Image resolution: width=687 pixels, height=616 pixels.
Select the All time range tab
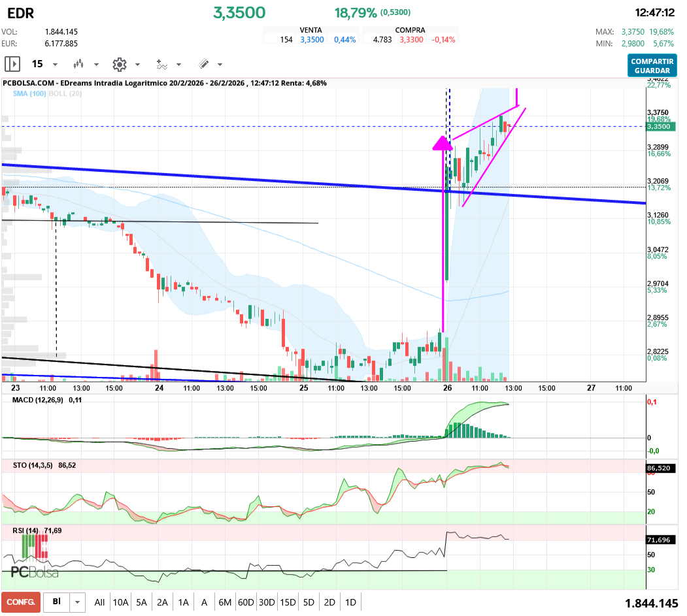(99, 602)
